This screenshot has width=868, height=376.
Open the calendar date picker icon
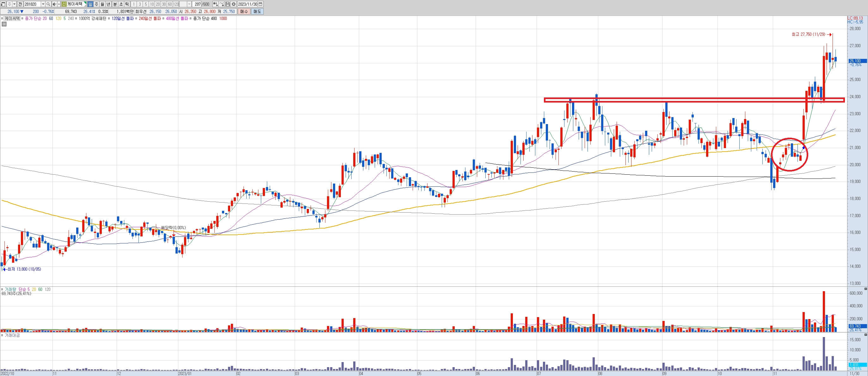(x=261, y=4)
